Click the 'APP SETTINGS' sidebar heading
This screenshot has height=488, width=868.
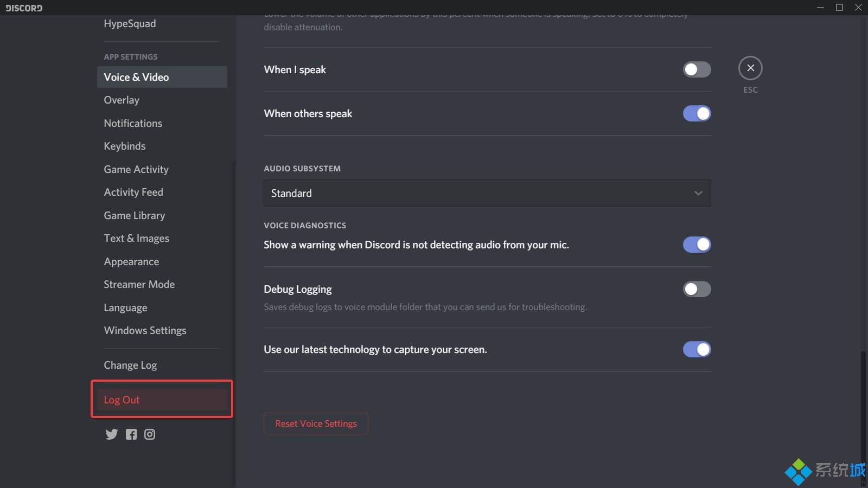tap(131, 57)
